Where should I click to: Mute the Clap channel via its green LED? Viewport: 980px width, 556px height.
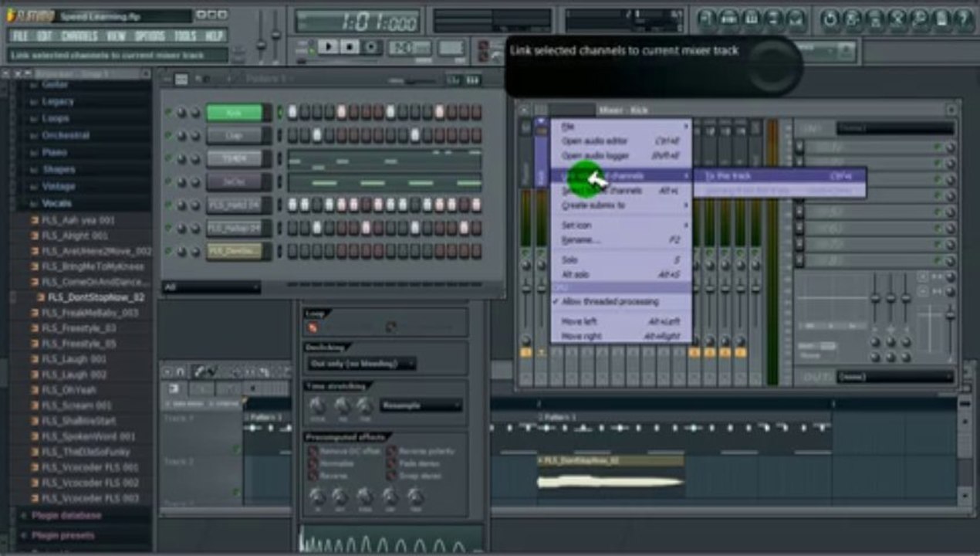point(168,136)
